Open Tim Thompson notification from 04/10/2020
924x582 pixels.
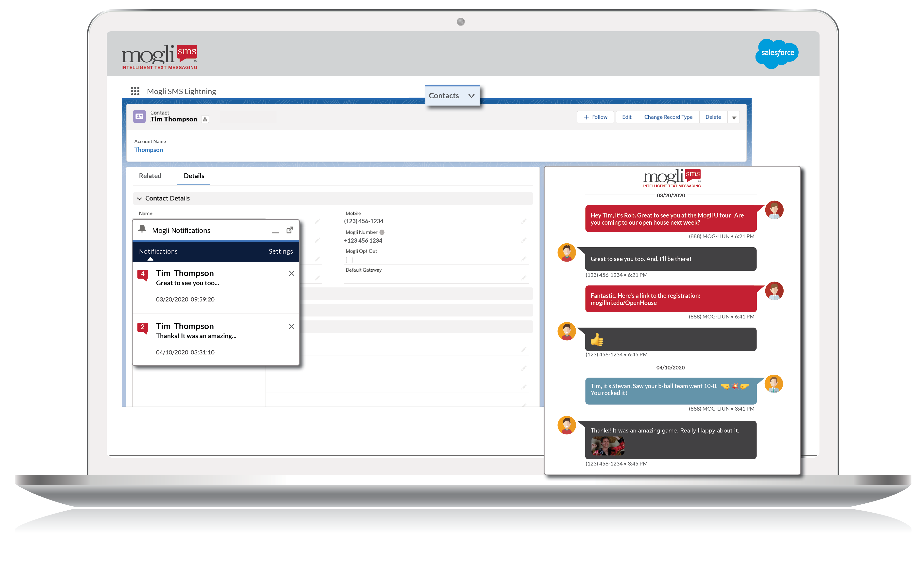(216, 340)
